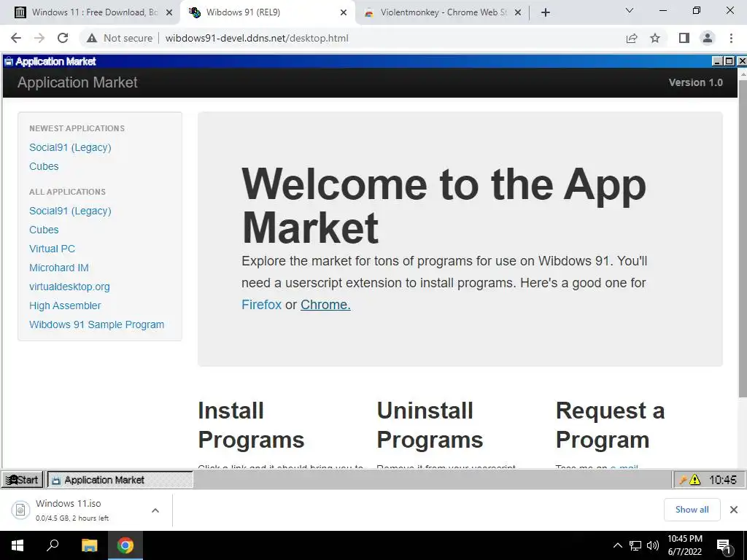747x560 pixels.
Task: Close the Violentmonkey tab
Action: tap(518, 13)
